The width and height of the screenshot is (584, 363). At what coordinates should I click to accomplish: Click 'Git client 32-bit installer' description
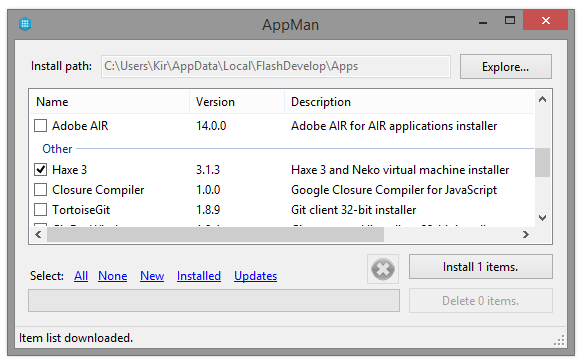[353, 210]
